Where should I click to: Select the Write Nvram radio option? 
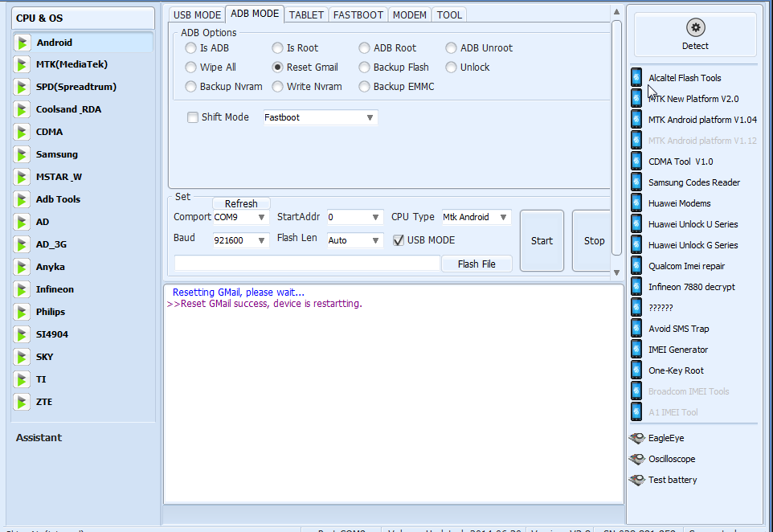tap(277, 86)
